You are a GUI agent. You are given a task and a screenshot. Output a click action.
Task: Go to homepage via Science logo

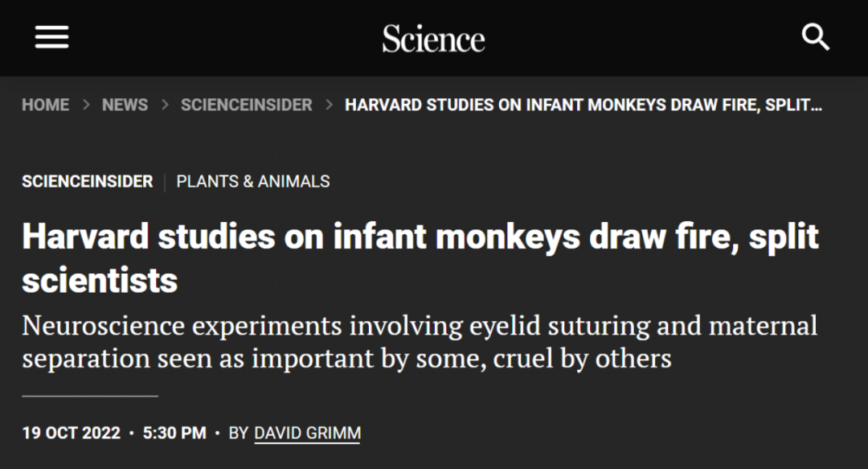coord(433,39)
